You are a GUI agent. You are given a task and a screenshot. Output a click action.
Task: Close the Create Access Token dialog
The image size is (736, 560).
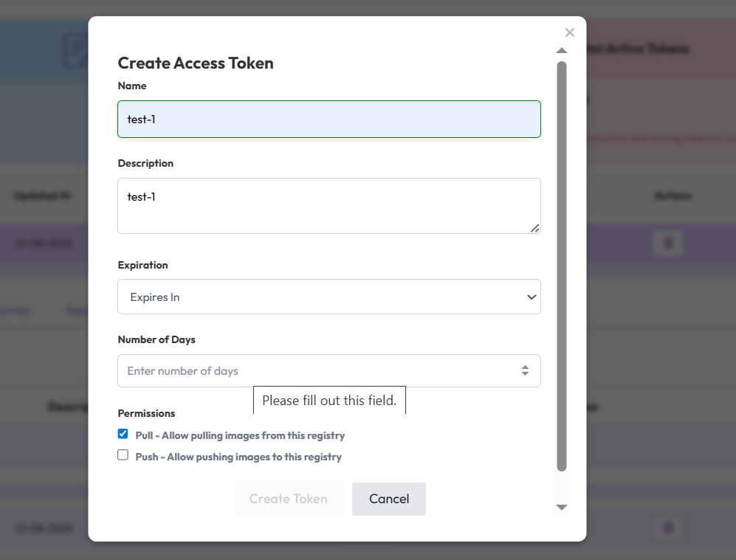[x=569, y=32]
